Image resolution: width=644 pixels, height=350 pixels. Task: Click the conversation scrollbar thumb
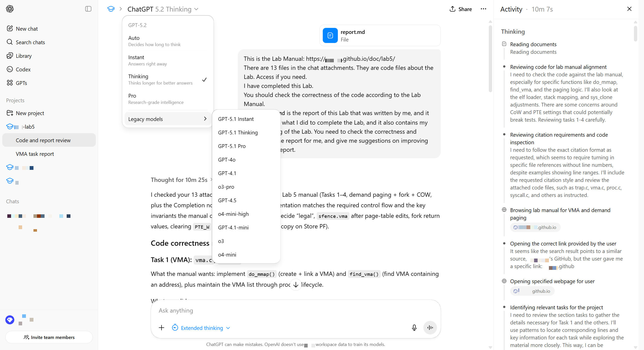(490, 59)
